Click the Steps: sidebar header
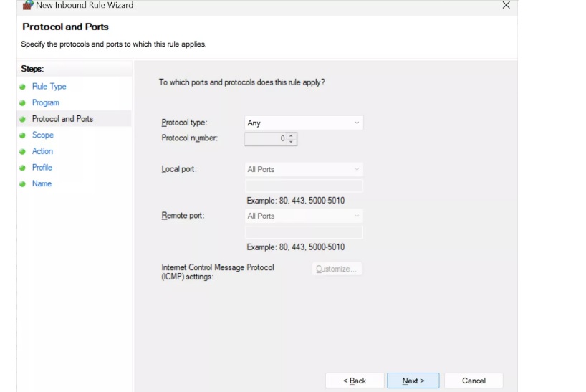586x392 pixels. point(32,69)
